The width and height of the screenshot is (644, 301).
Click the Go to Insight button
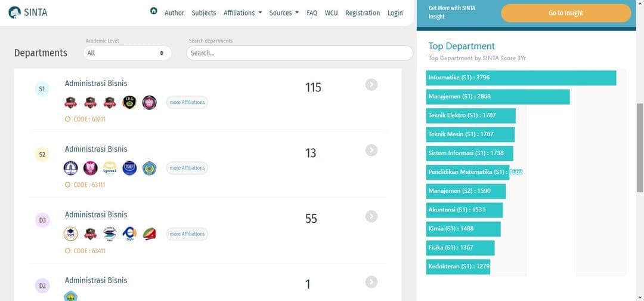click(x=565, y=13)
